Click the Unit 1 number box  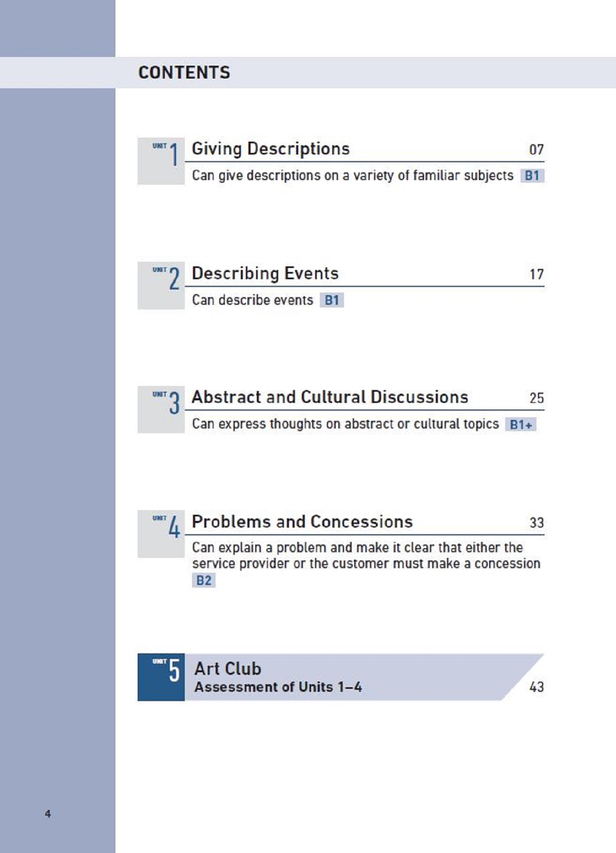click(x=161, y=161)
